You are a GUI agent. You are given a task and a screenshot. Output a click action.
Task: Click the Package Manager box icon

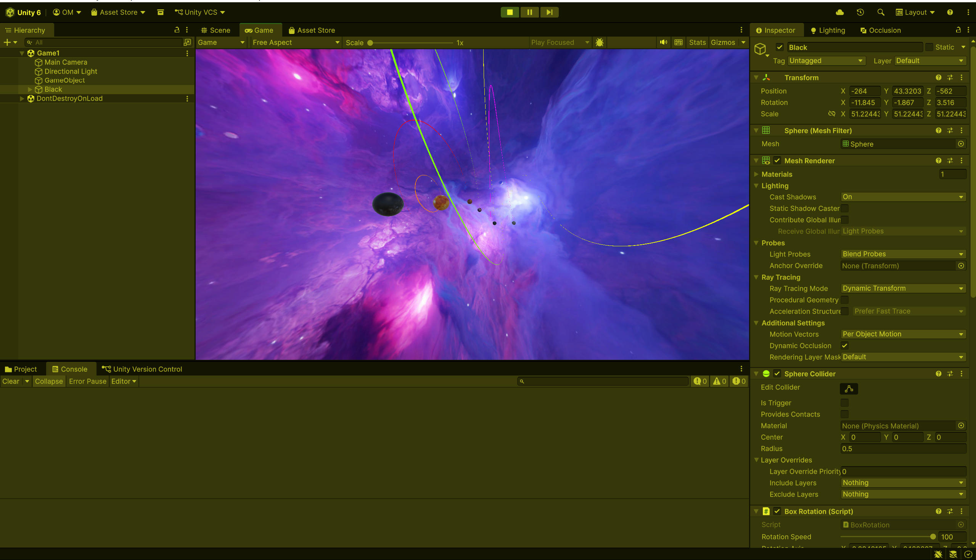(x=161, y=12)
